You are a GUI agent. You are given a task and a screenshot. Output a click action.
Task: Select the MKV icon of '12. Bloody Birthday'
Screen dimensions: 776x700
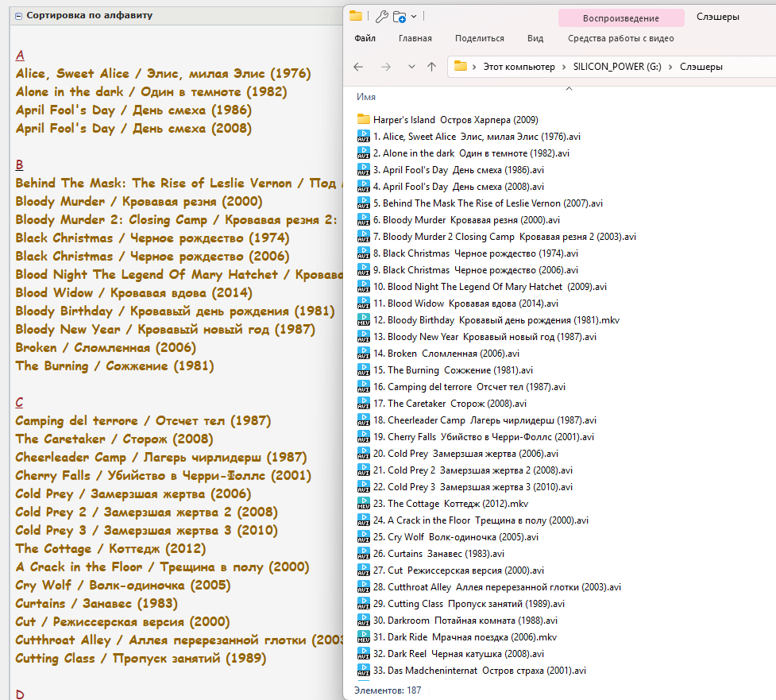pyautogui.click(x=363, y=319)
